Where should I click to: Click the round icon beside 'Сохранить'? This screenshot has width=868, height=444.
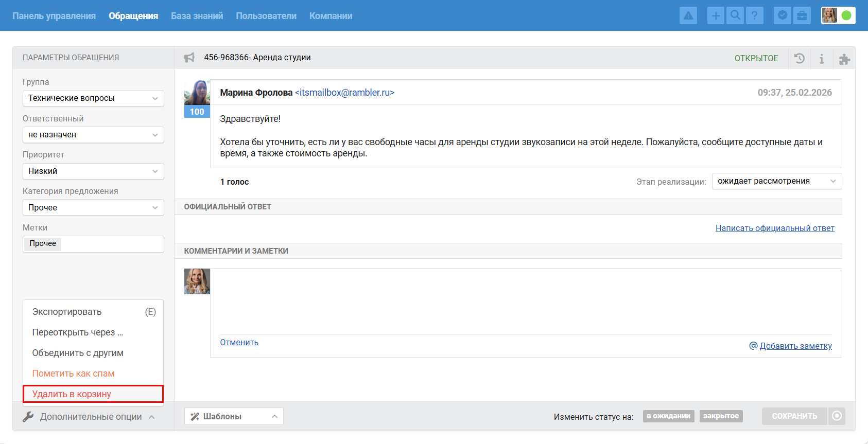837,416
